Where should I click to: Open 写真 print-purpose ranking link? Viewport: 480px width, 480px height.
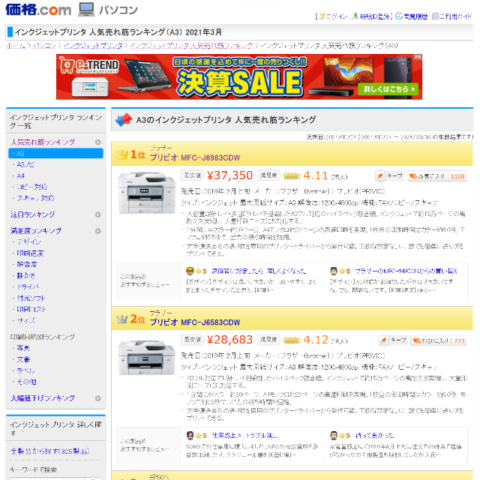23,348
